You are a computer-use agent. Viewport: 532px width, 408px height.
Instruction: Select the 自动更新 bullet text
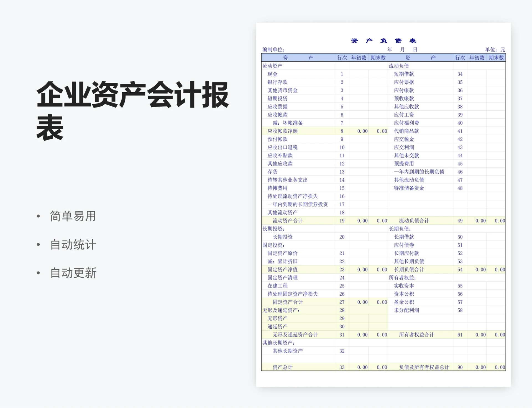click(x=73, y=273)
